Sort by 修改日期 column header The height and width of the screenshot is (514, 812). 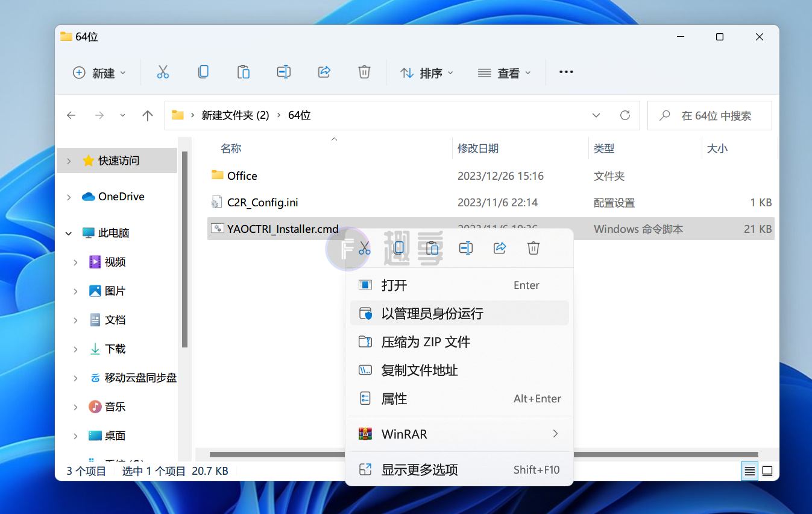click(478, 148)
